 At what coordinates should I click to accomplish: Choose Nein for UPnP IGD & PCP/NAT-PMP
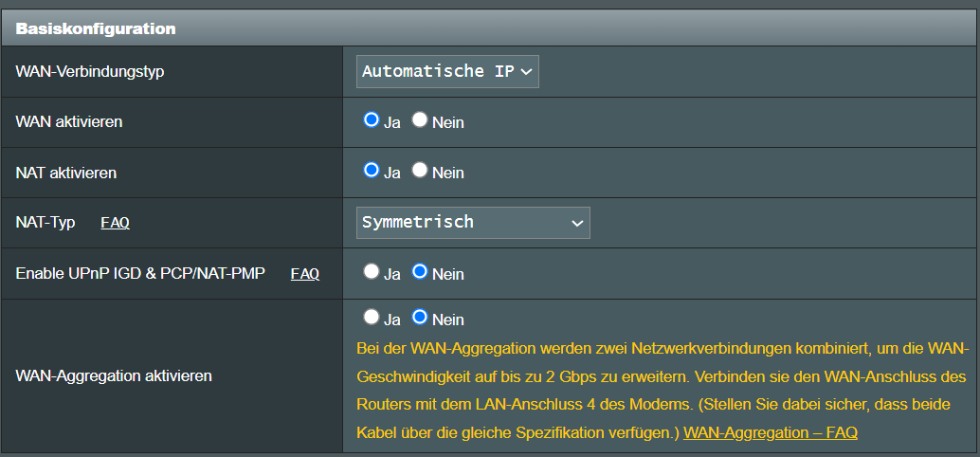[x=419, y=271]
